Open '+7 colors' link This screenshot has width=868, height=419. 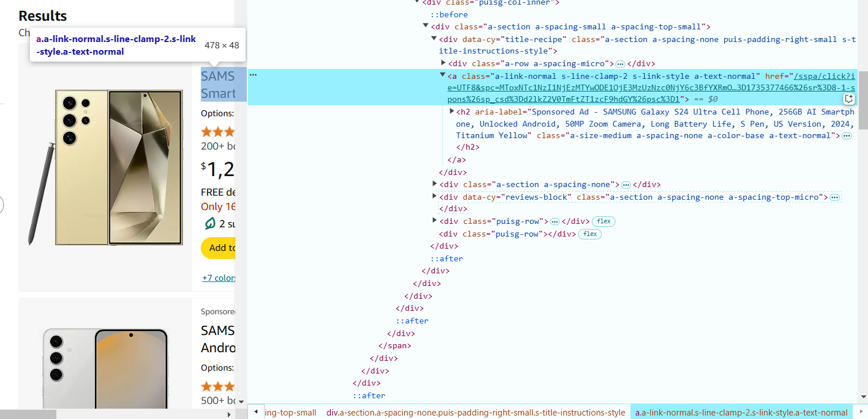click(219, 278)
